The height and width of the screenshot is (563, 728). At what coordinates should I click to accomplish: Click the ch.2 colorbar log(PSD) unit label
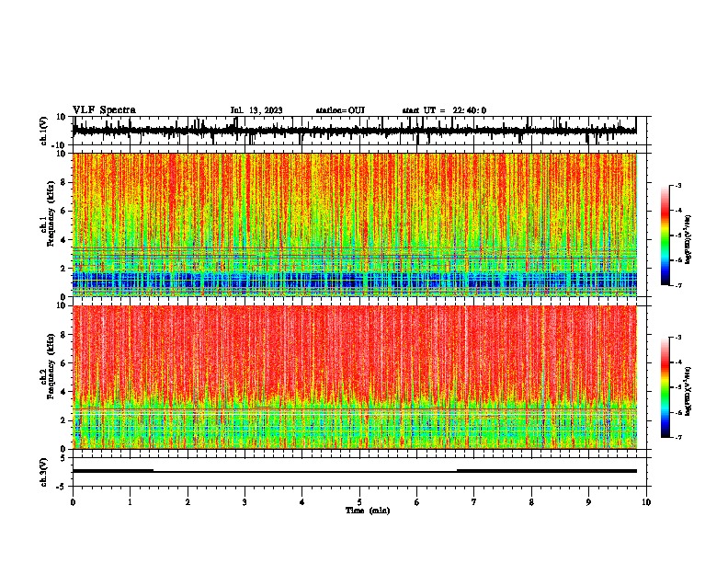coord(688,392)
